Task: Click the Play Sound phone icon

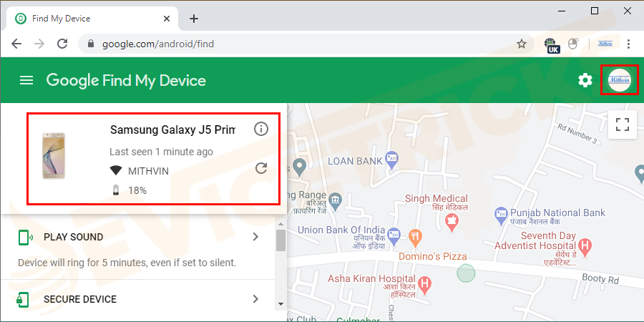Action: pos(26,238)
